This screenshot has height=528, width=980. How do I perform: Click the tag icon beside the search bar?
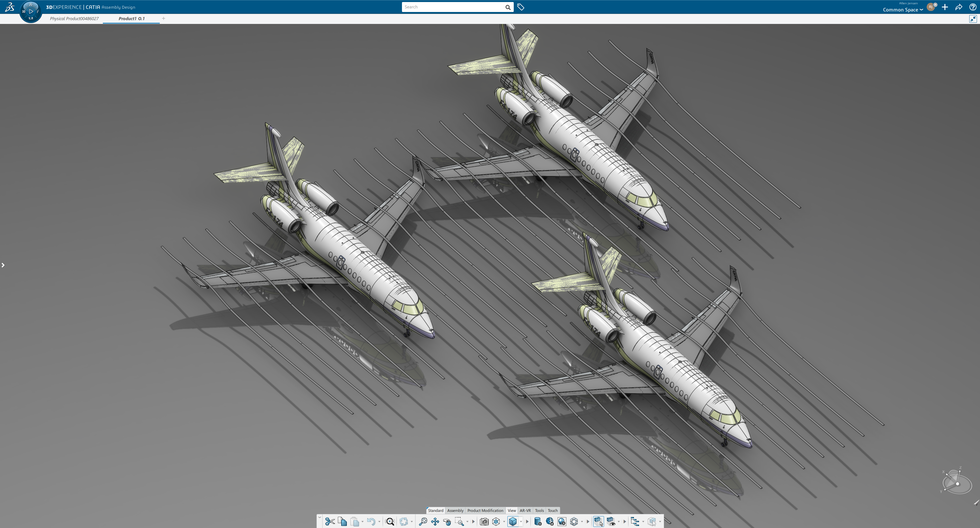[521, 7]
